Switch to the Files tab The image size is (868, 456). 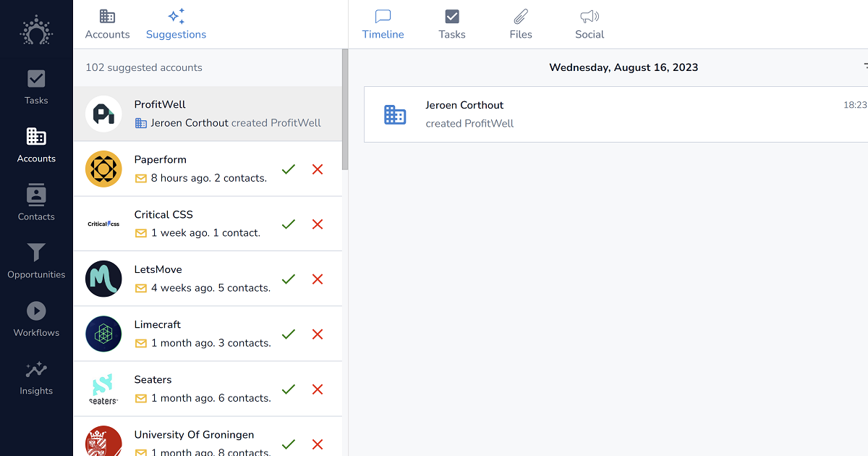click(x=520, y=25)
